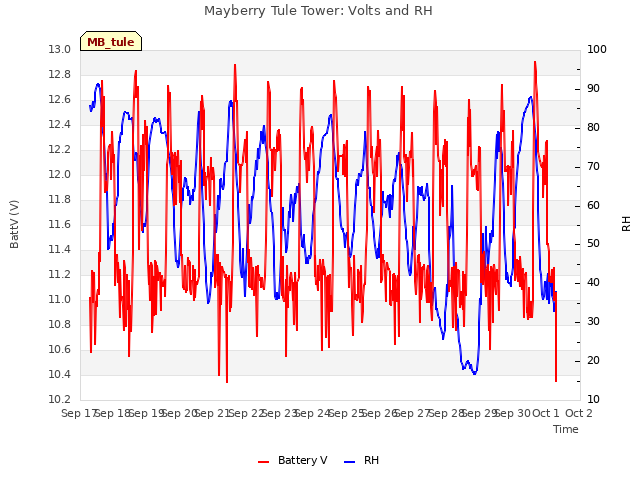Click the chart title 'Mayberry Tule Tower: Volts and RH'
The height and width of the screenshot is (480, 640).
pos(318,11)
